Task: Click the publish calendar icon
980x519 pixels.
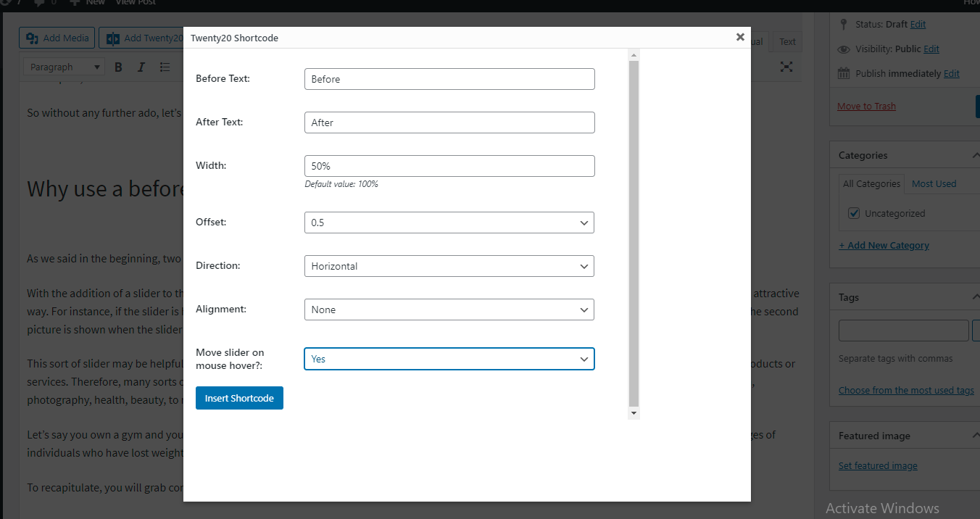Action: [x=843, y=73]
